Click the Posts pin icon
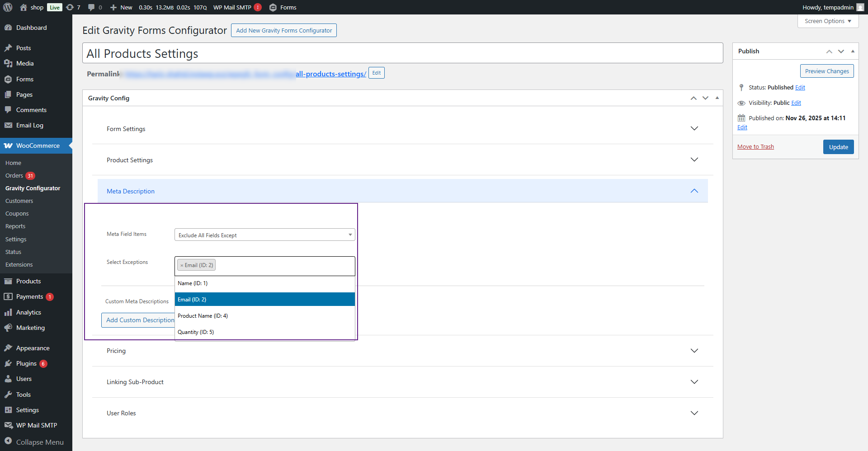868x451 pixels. click(x=8, y=48)
